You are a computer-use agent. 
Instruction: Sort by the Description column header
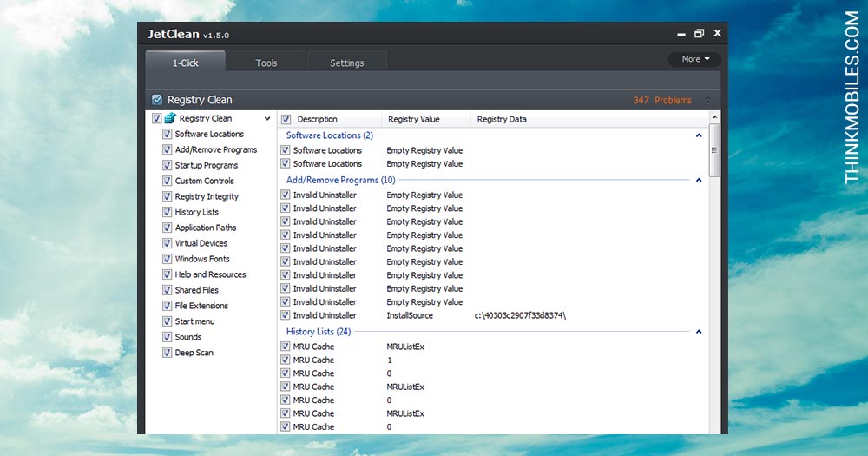click(x=317, y=119)
